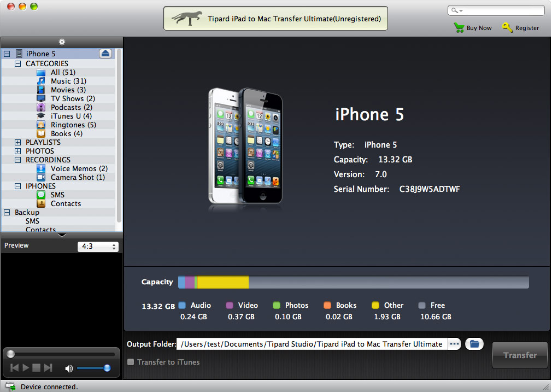
Task: Browse output folder with ellipsis button
Action: (455, 344)
